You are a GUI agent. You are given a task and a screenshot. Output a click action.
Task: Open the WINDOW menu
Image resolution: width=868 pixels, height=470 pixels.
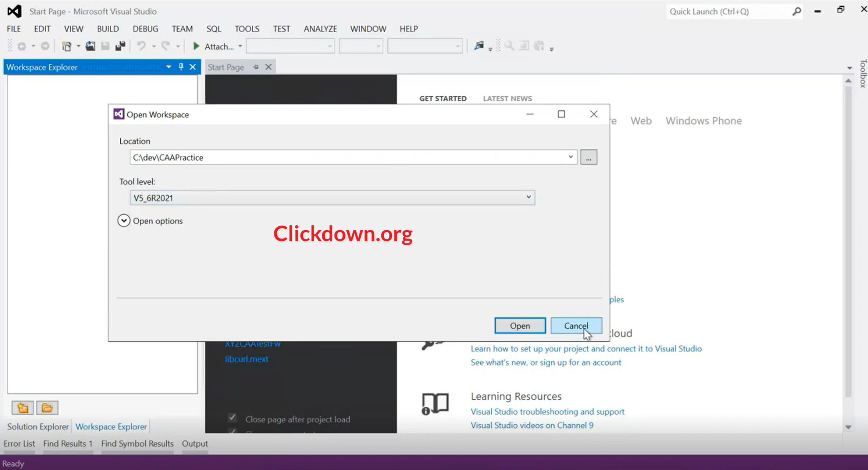(x=368, y=28)
